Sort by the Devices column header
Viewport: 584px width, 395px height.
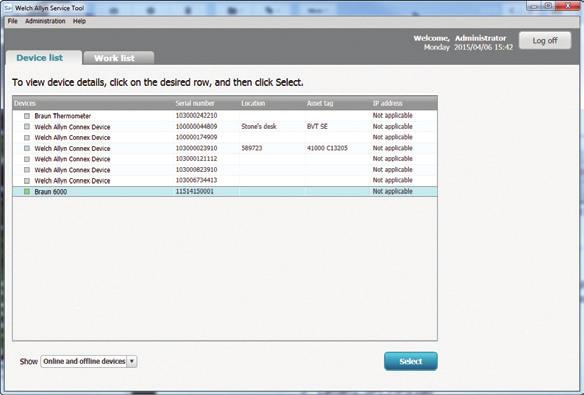tap(25, 103)
